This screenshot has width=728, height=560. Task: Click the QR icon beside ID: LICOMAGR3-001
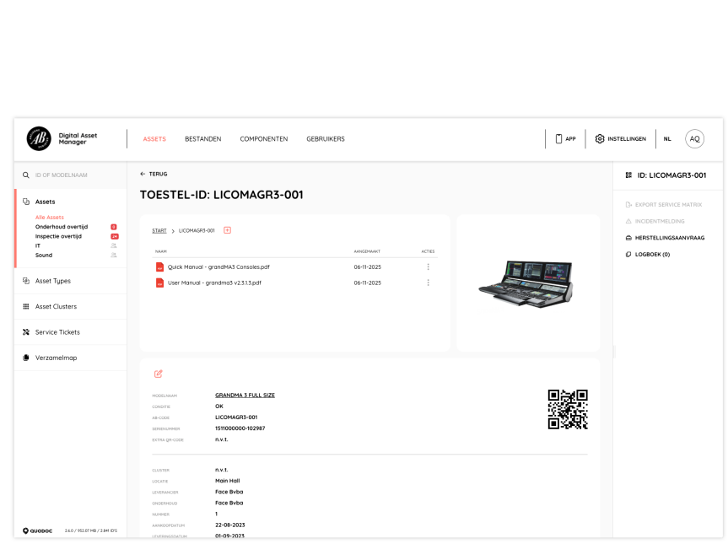[628, 175]
